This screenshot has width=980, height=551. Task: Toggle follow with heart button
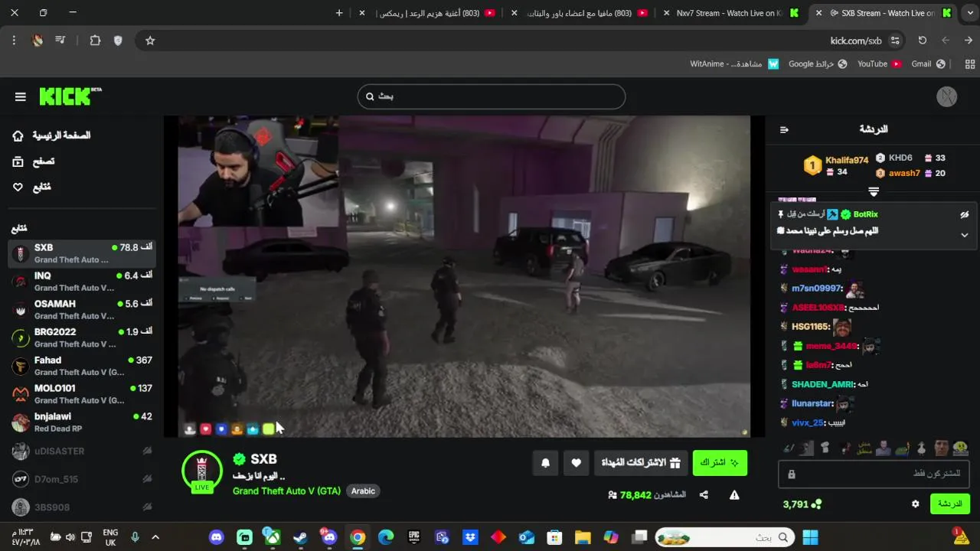click(577, 463)
